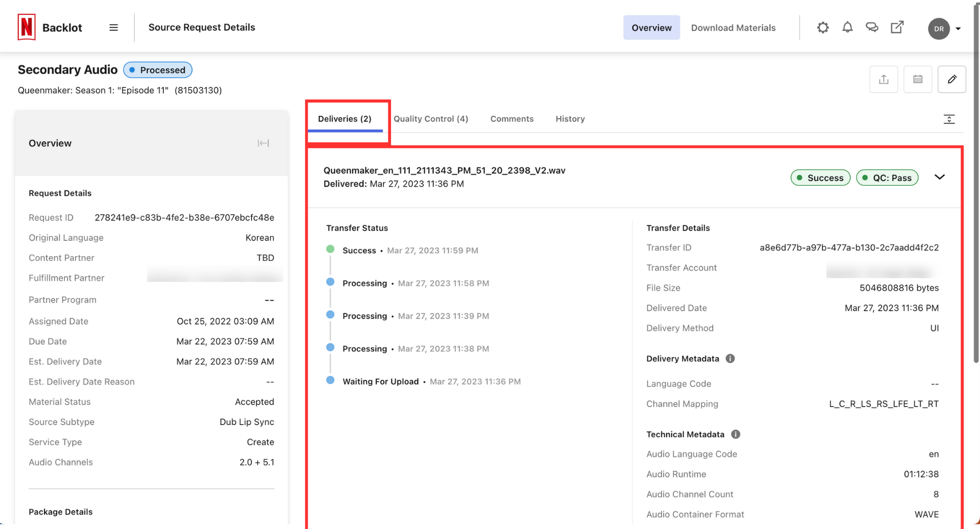
Task: Click the Netflix Backlot logo
Action: click(50, 28)
